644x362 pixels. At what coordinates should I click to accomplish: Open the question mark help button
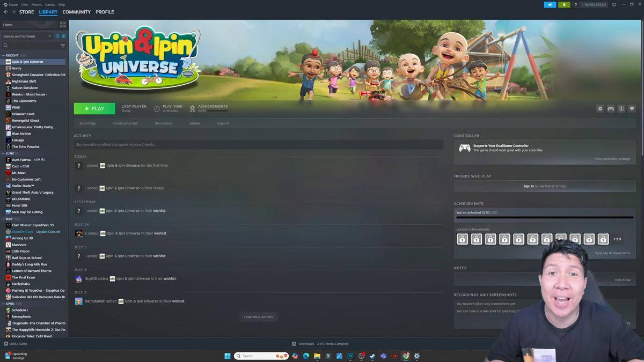576,4
